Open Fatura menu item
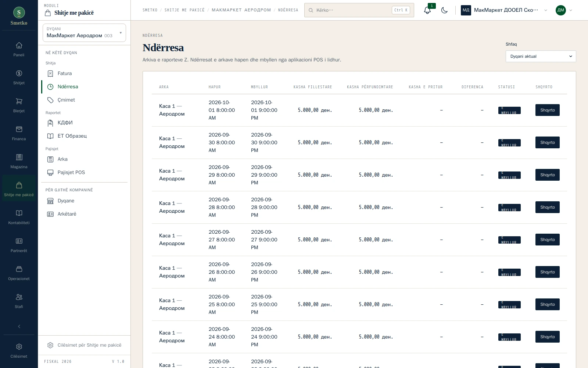Viewport: 588px width, 368px height. point(84,74)
